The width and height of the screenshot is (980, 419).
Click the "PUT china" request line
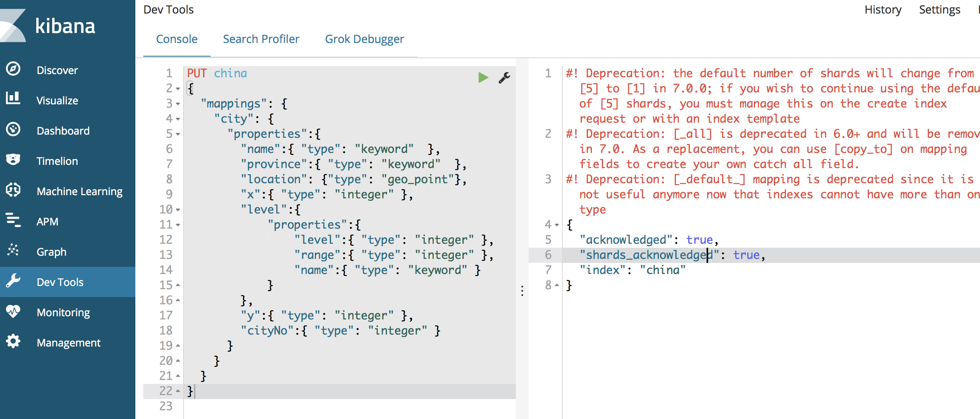[x=217, y=73]
